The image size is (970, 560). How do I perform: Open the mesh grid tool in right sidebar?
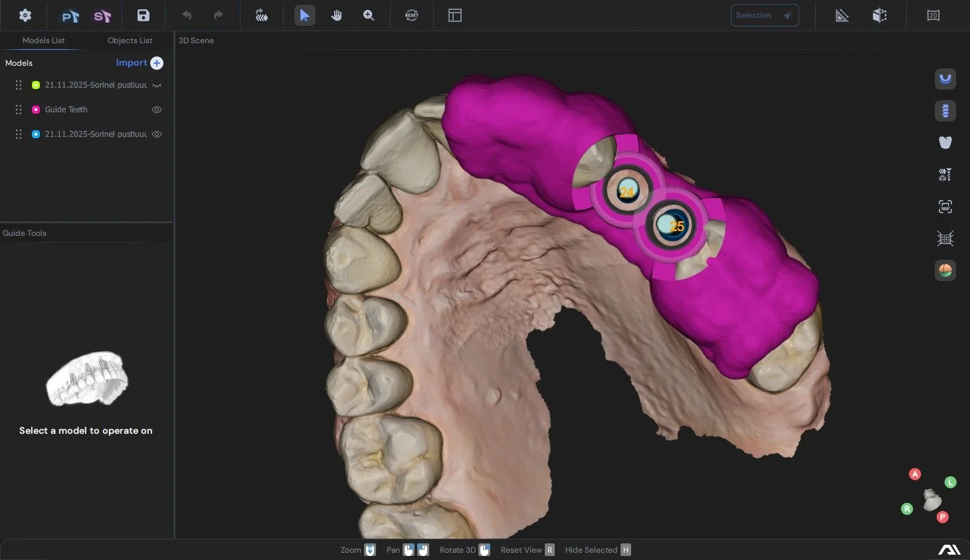(945, 238)
